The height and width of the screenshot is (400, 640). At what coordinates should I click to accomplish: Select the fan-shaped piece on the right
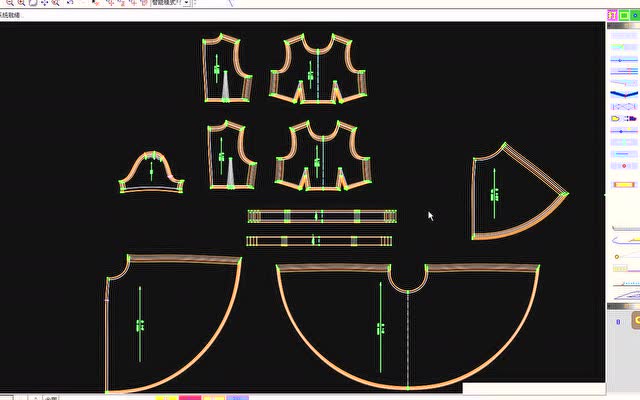pyautogui.click(x=510, y=195)
